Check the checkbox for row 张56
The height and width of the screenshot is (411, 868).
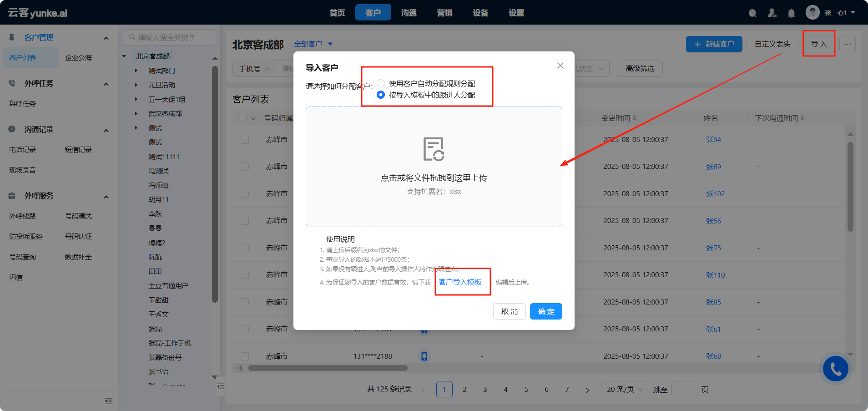coord(245,221)
